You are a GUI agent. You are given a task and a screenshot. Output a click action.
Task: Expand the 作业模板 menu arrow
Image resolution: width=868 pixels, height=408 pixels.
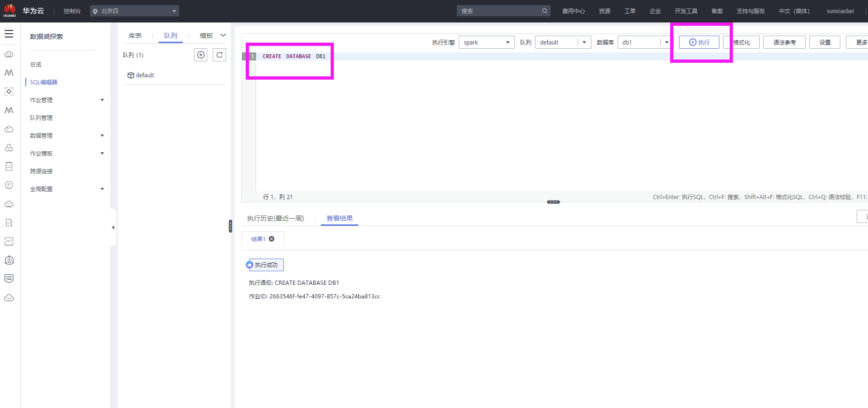coord(102,153)
